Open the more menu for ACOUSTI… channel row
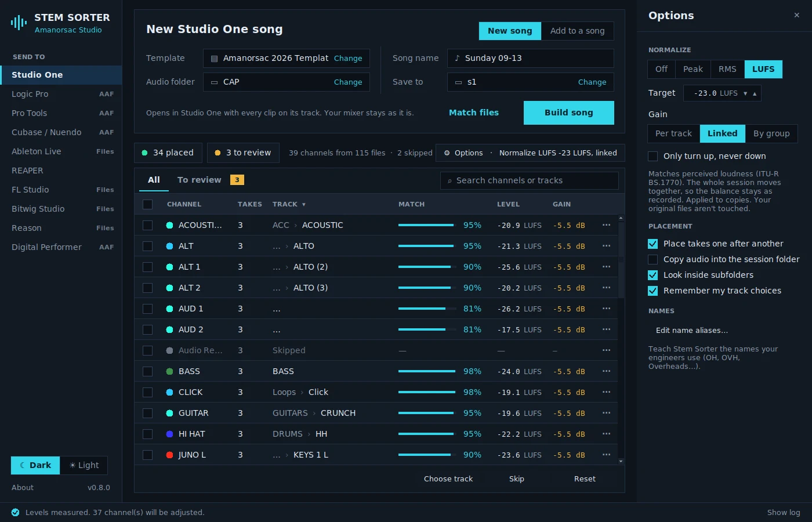812x522 pixels. click(x=606, y=225)
